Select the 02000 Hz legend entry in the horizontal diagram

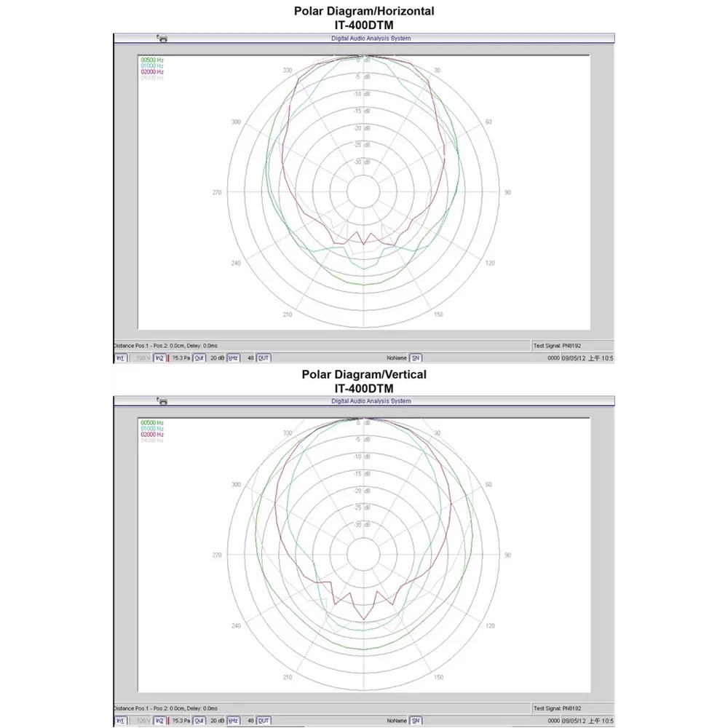[x=152, y=72]
